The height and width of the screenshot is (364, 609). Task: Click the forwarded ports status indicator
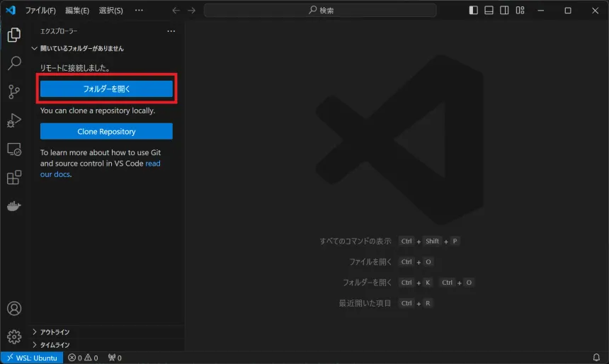[115, 358]
